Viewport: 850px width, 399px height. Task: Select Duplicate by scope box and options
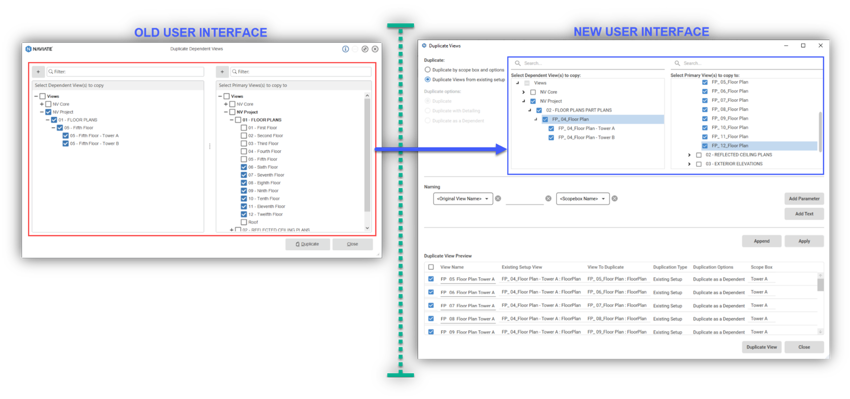pyautogui.click(x=428, y=70)
